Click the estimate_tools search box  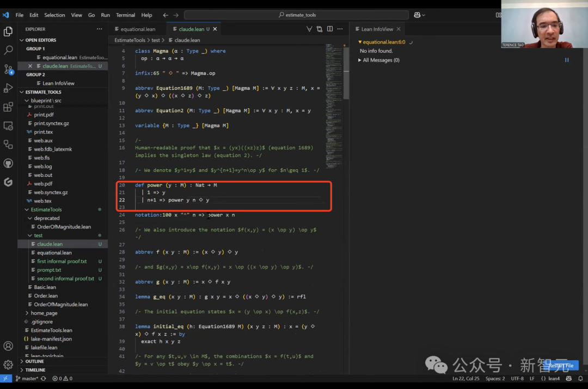296,15
